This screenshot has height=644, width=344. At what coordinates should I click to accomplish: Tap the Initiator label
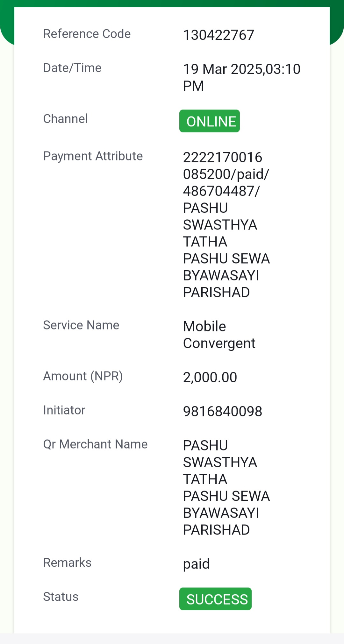pyautogui.click(x=64, y=410)
